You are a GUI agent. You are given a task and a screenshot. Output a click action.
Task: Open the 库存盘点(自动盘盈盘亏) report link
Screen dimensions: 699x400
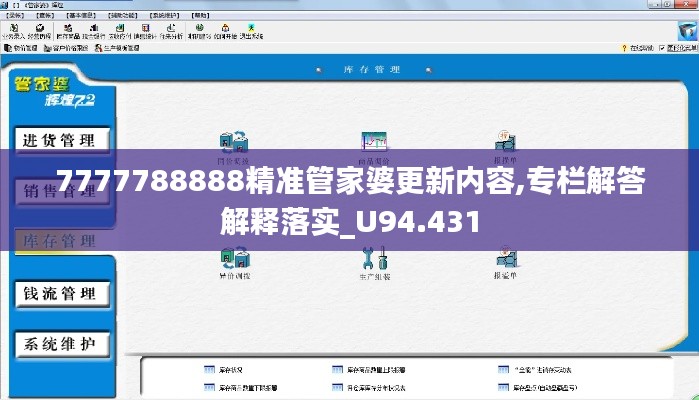(x=538, y=388)
